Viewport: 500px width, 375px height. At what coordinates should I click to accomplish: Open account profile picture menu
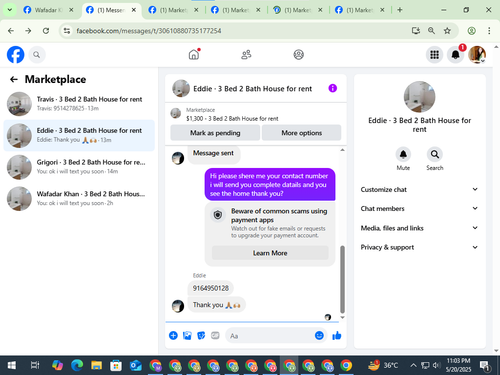pos(477,55)
